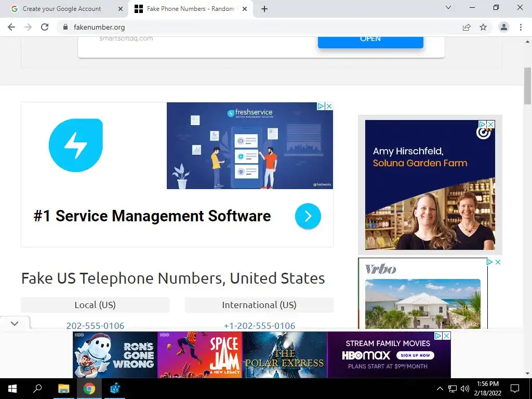
Task: Open the Vrbo beach house image
Action: tap(423, 303)
